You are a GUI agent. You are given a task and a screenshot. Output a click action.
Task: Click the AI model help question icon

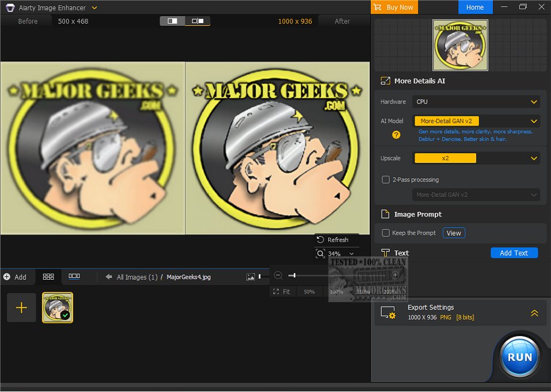coord(396,135)
